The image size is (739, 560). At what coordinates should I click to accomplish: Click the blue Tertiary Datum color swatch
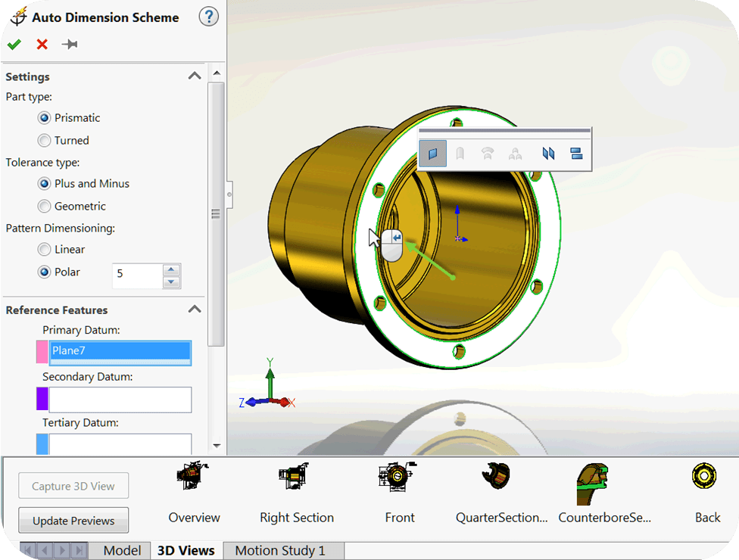(42, 444)
